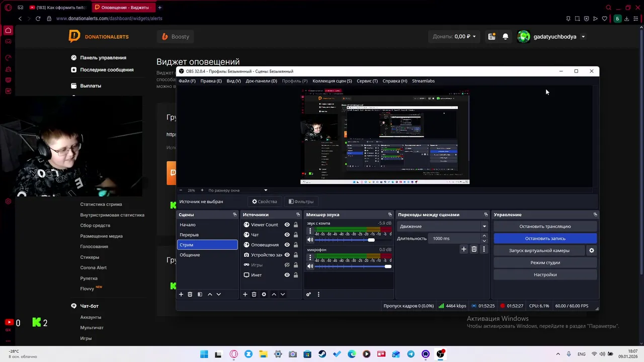Open OBS Настройки button

(545, 275)
